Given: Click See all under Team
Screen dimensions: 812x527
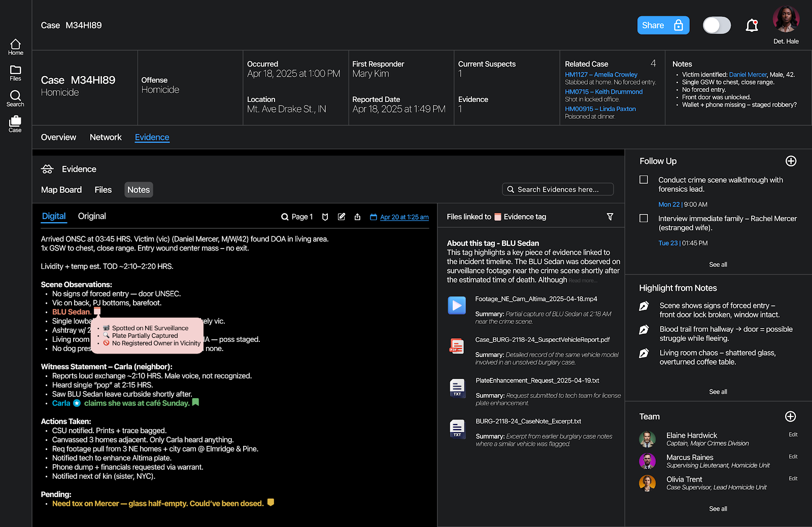Looking at the screenshot, I should [x=718, y=509].
